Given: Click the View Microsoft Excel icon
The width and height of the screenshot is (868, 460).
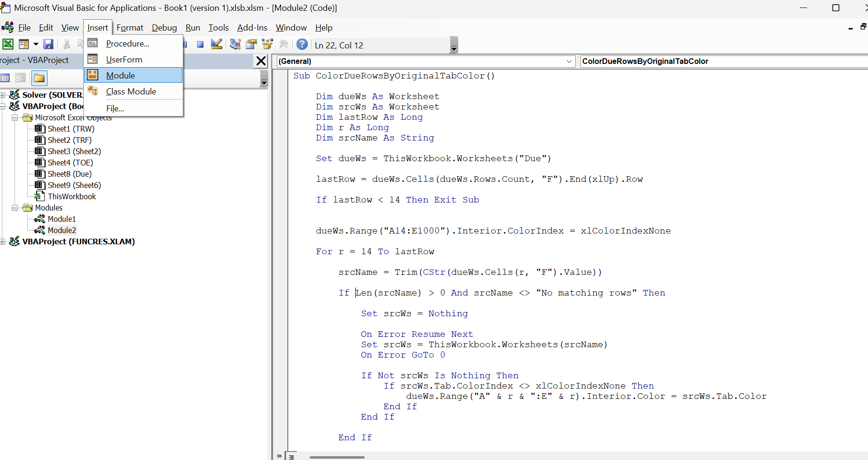Looking at the screenshot, I should click(x=8, y=44).
